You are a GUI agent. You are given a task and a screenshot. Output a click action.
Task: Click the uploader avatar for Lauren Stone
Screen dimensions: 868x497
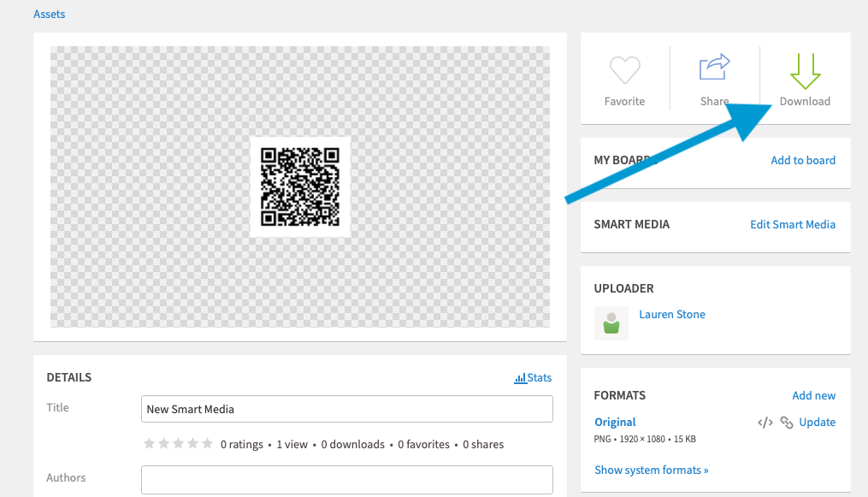pyautogui.click(x=611, y=323)
